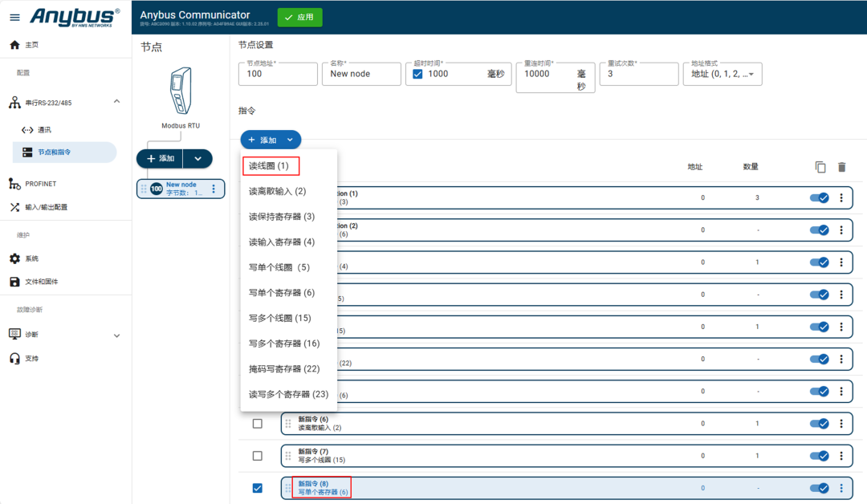Viewport: 867px width, 504px height.
Task: Expand the 诊断 diagnostics section
Action: coord(116,334)
